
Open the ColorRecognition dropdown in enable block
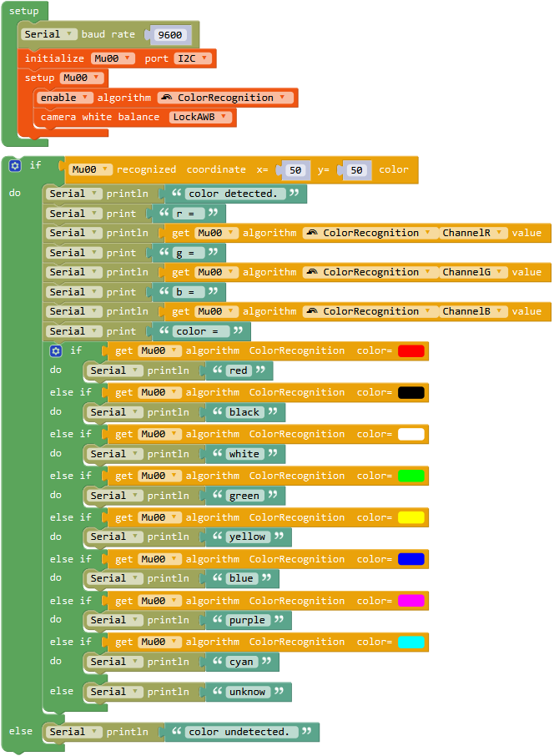click(225, 98)
